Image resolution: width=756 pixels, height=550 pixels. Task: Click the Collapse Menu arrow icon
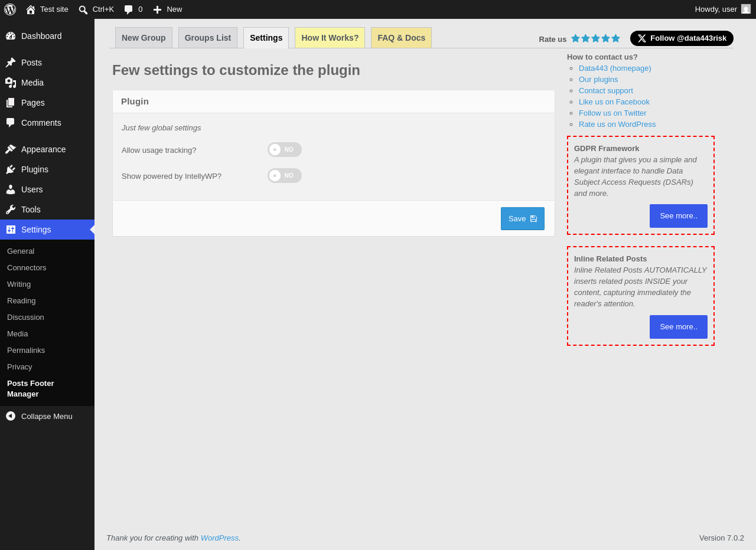[x=11, y=416]
